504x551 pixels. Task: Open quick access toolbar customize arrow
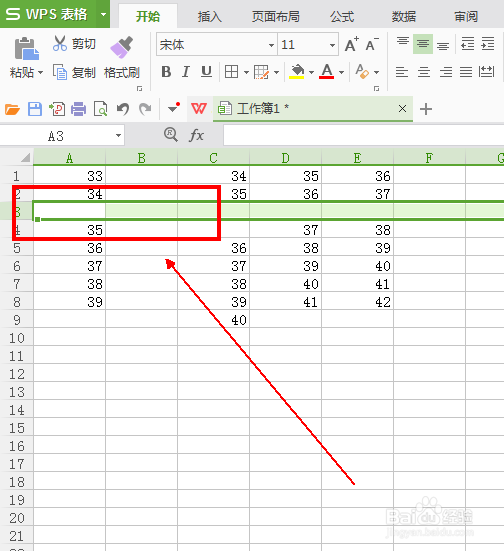(x=173, y=108)
